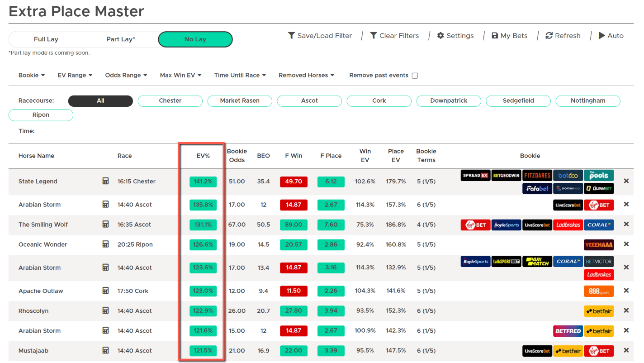Screen dimensions: 644x363
Task: Open calculator for State Legend row
Action: 105,181
